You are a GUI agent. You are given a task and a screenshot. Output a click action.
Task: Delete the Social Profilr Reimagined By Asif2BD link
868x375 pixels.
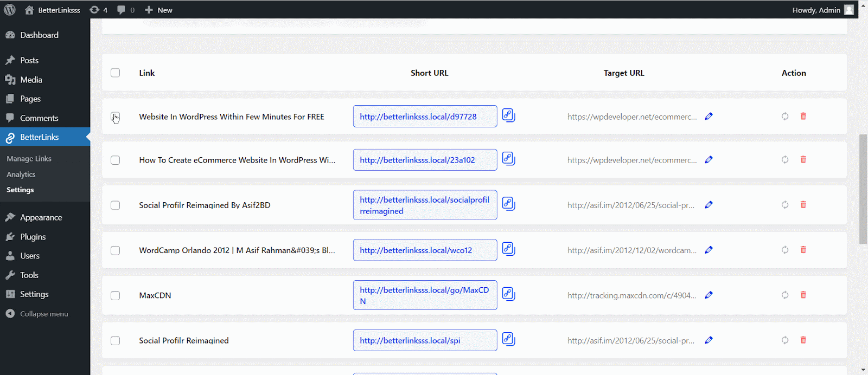pos(803,205)
